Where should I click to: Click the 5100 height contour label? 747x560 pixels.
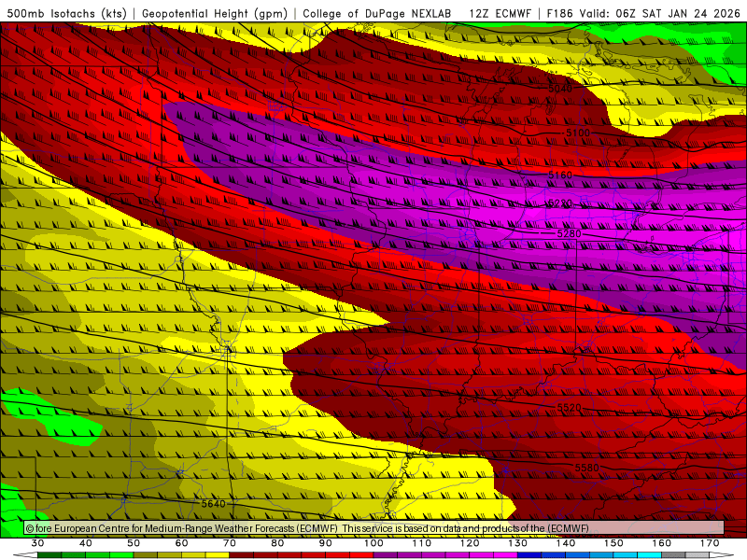click(x=578, y=133)
